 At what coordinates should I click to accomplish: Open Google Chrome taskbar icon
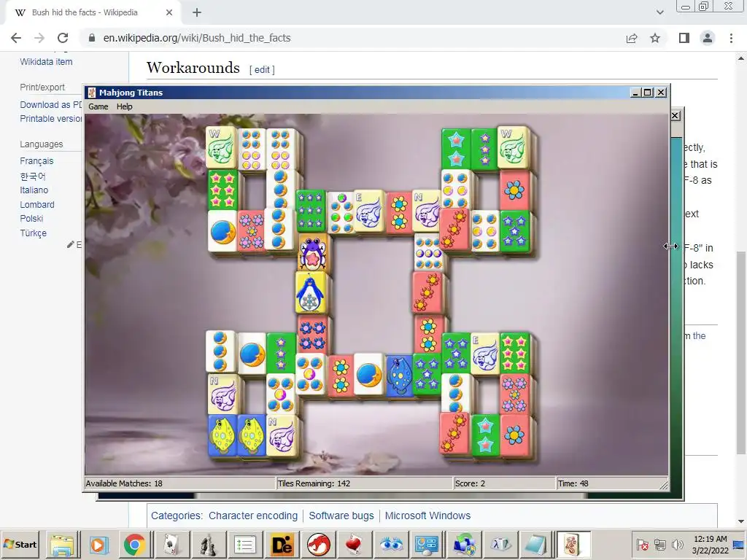point(134,545)
